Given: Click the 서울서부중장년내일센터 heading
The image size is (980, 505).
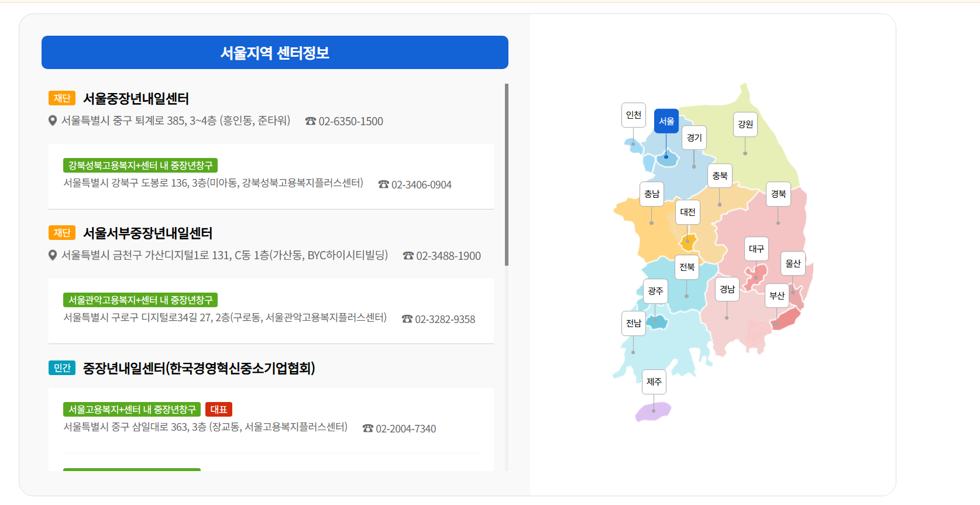Looking at the screenshot, I should pyautogui.click(x=147, y=233).
